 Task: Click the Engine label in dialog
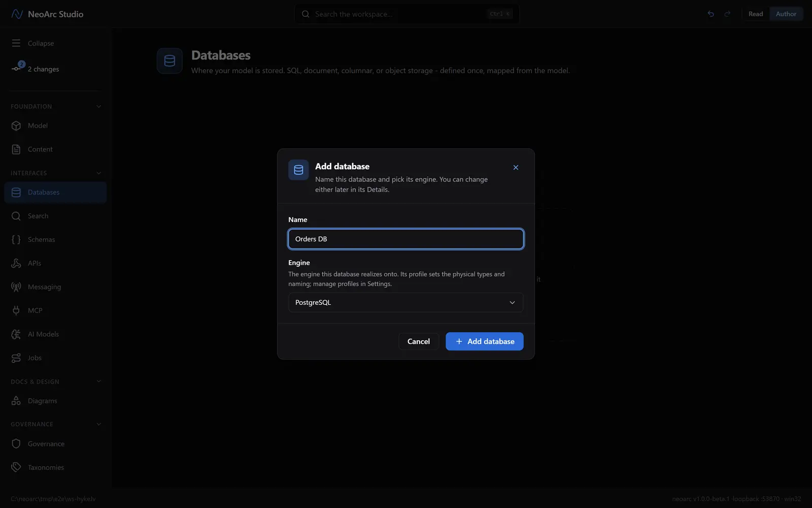pyautogui.click(x=299, y=263)
